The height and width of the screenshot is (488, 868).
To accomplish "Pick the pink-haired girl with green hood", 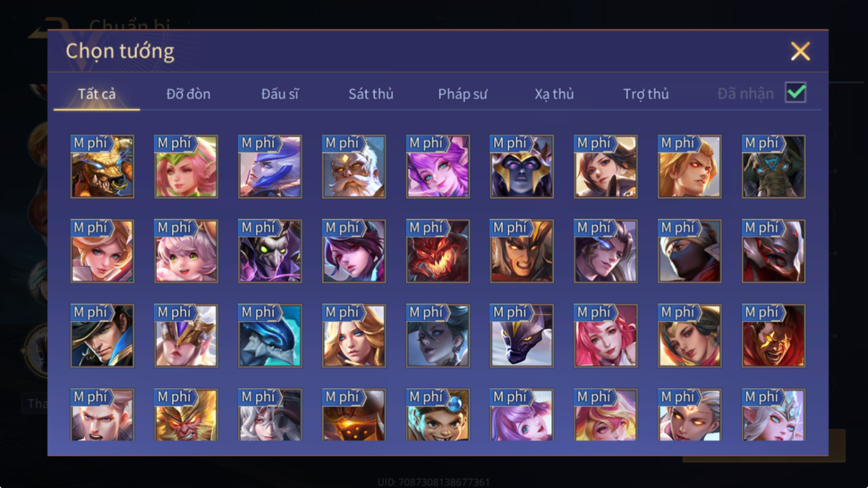I will (x=186, y=167).
